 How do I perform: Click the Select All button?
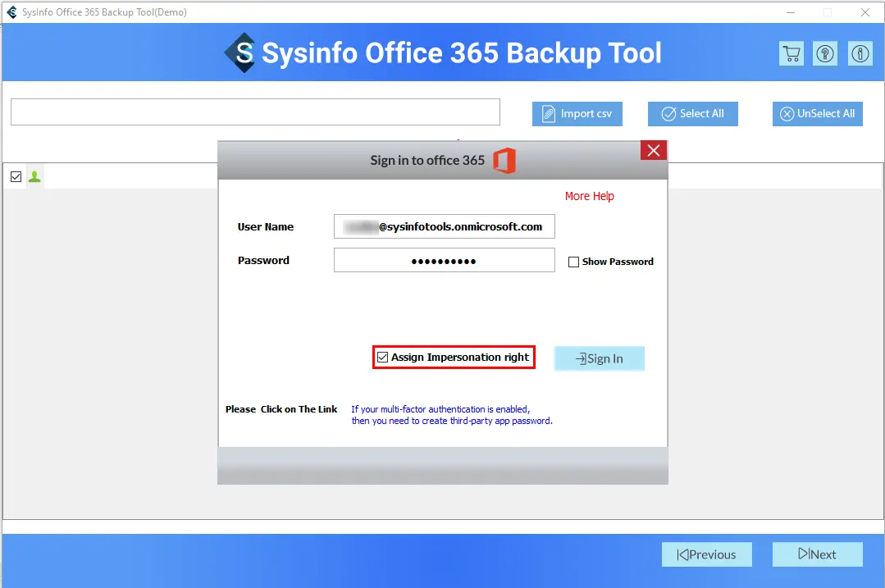[x=692, y=114]
